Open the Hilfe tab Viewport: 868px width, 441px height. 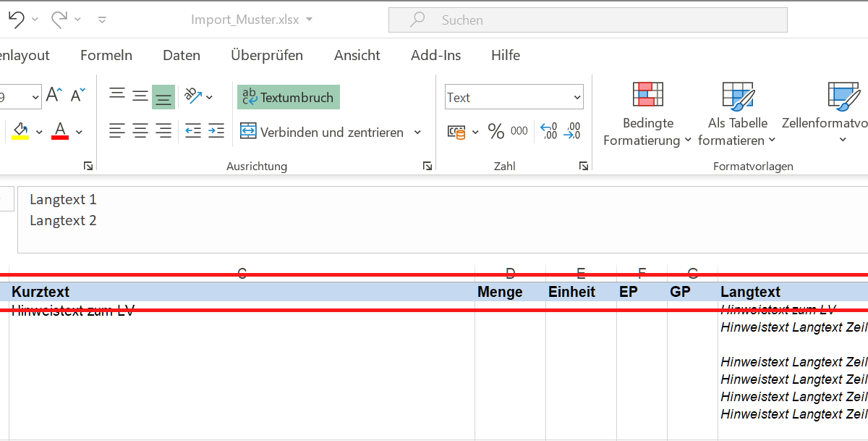(506, 55)
